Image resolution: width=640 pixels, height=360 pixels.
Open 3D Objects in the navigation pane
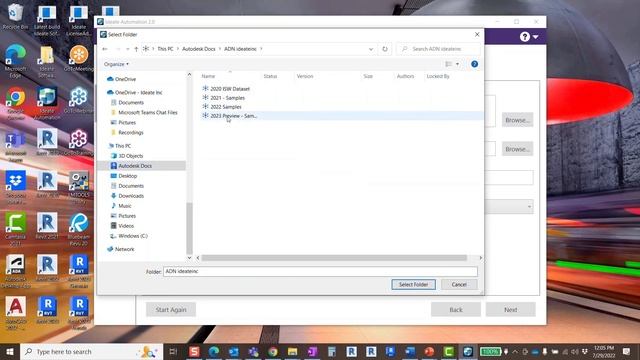click(127, 156)
